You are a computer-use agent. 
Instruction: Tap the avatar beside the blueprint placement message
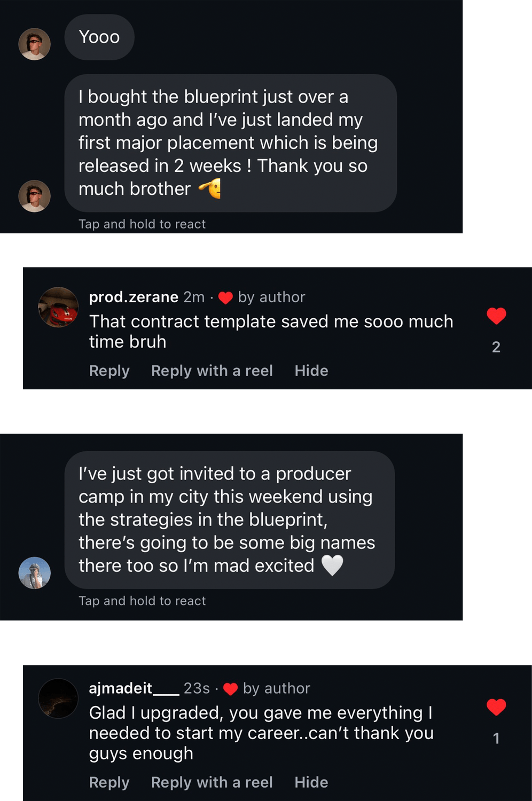35,196
